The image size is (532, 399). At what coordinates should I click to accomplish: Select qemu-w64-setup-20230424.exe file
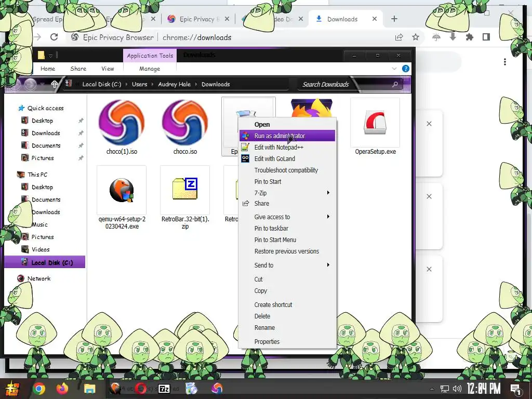click(122, 190)
